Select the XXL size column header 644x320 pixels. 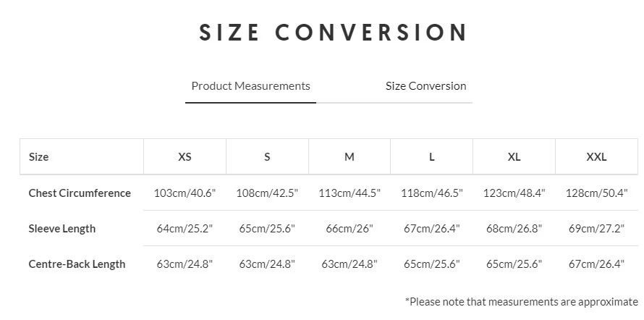tap(596, 157)
